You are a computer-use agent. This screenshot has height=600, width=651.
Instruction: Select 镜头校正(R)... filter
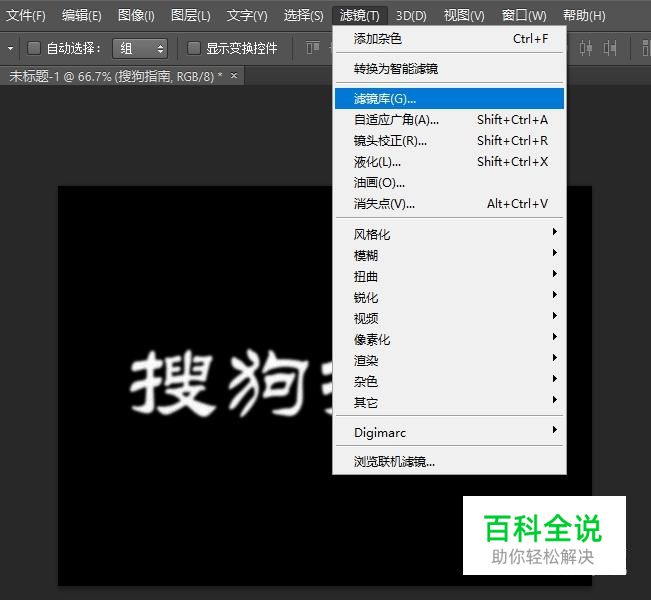pyautogui.click(x=450, y=141)
